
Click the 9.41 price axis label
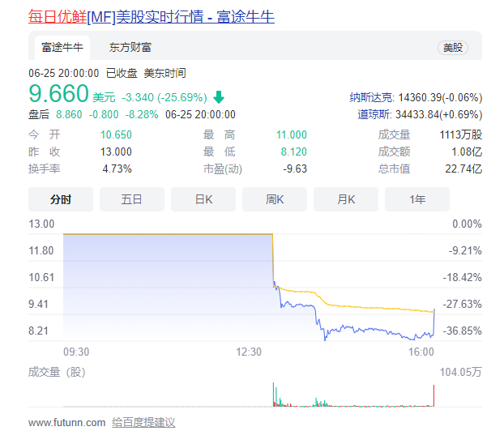click(38, 304)
